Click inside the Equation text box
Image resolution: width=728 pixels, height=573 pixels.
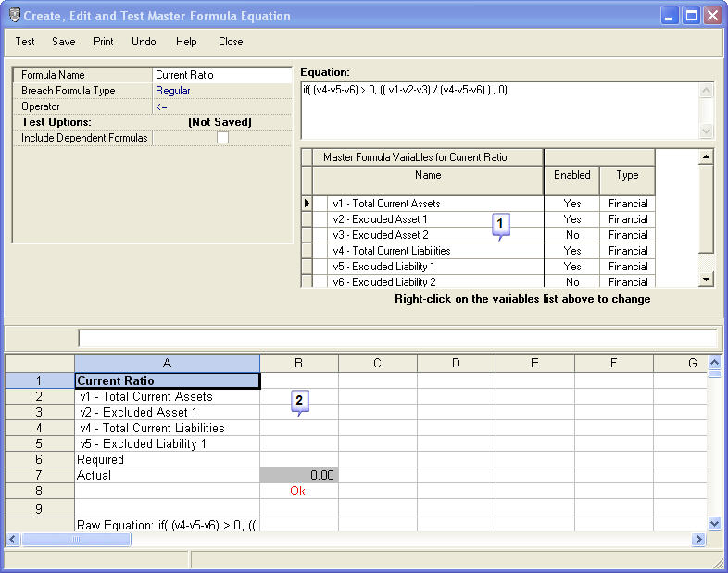pyautogui.click(x=499, y=110)
